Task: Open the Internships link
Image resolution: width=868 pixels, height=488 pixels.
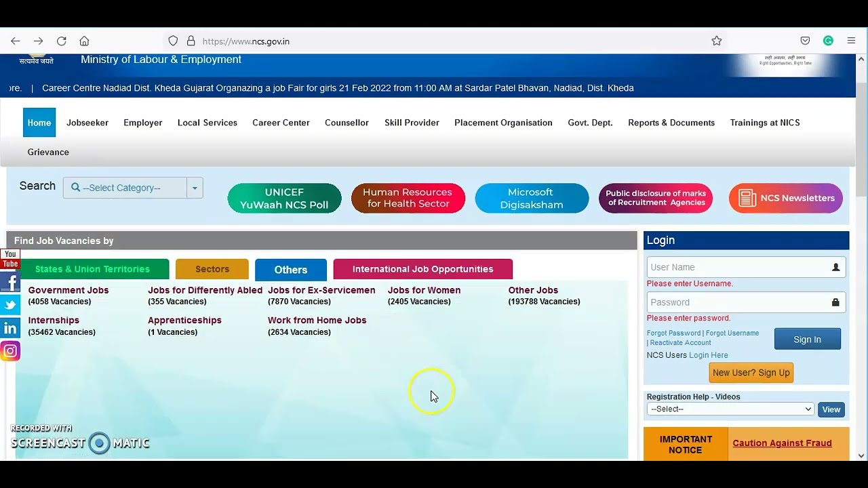Action: (x=54, y=320)
